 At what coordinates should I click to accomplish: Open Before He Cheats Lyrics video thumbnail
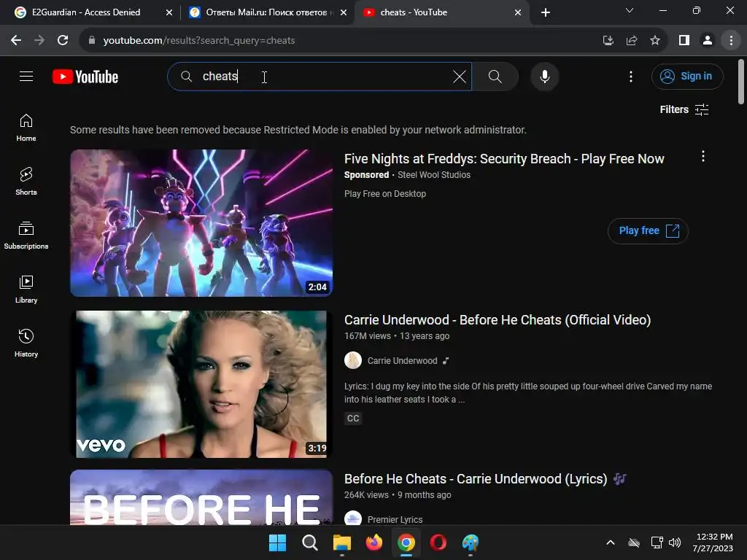point(201,497)
